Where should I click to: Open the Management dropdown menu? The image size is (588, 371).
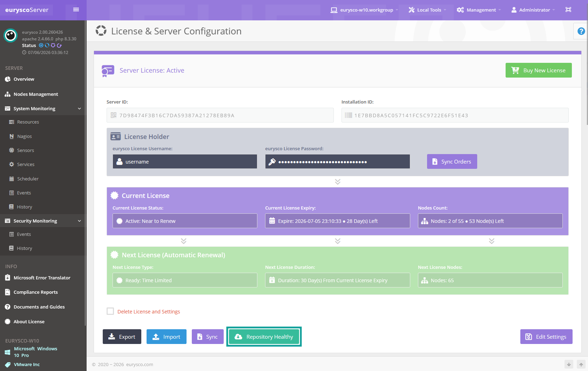click(x=479, y=10)
